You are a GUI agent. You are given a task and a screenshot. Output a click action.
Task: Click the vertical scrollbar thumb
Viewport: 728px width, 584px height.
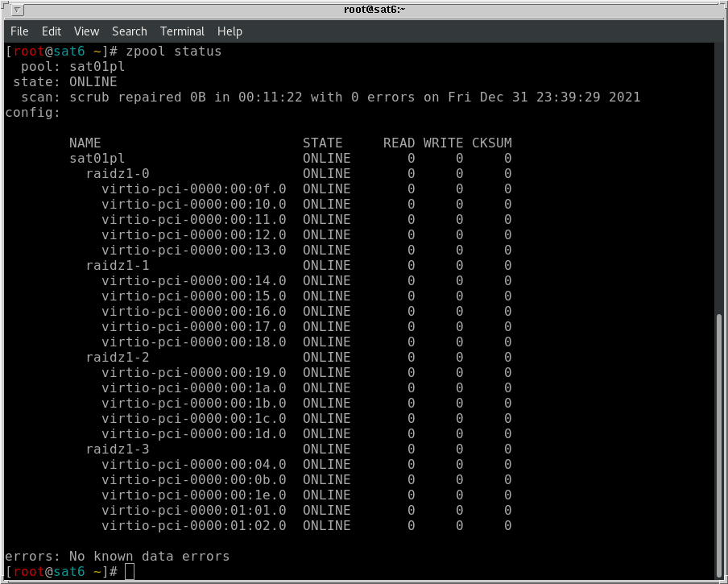click(720, 445)
